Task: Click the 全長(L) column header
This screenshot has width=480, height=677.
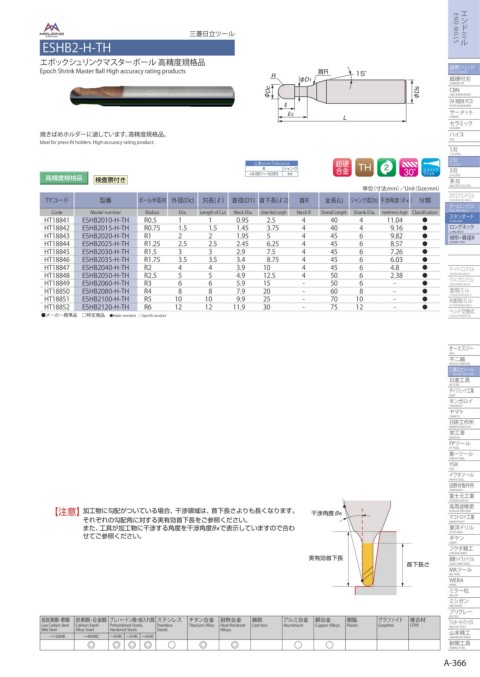Action: [334, 200]
